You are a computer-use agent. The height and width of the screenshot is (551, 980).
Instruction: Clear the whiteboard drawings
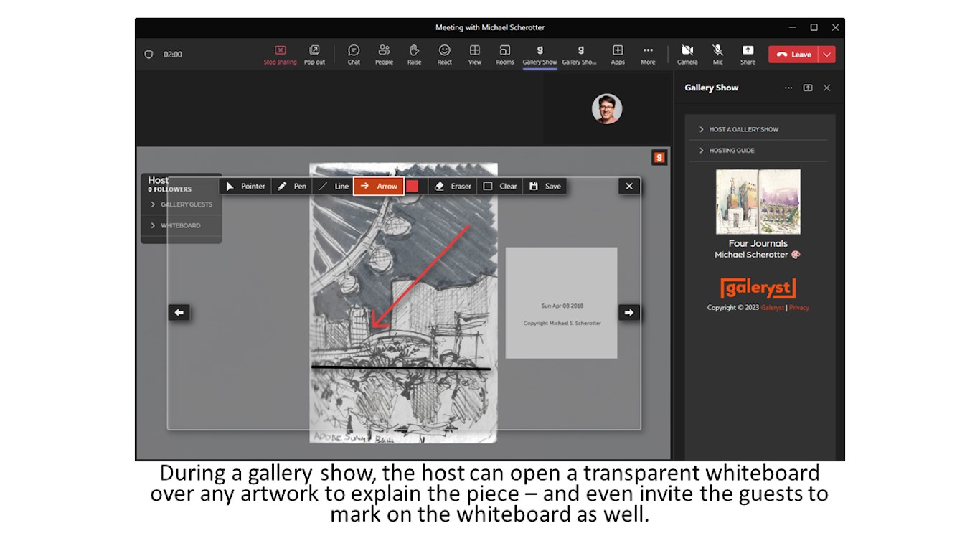click(x=500, y=187)
